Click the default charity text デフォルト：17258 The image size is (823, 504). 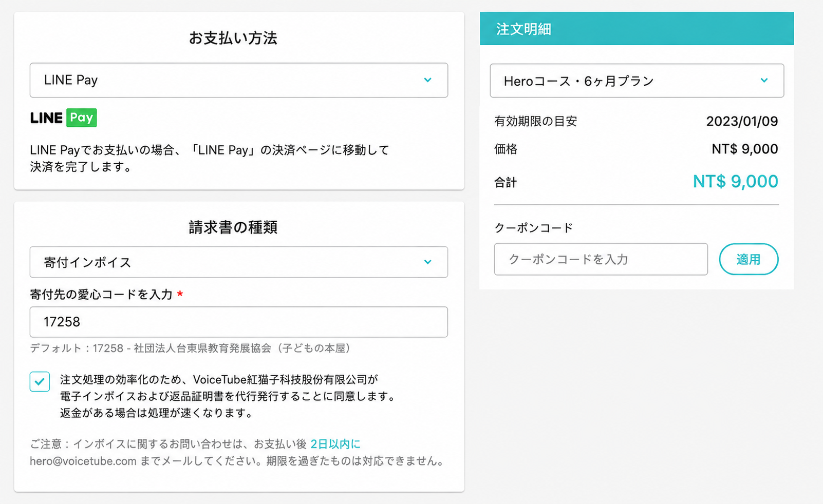pos(191,348)
